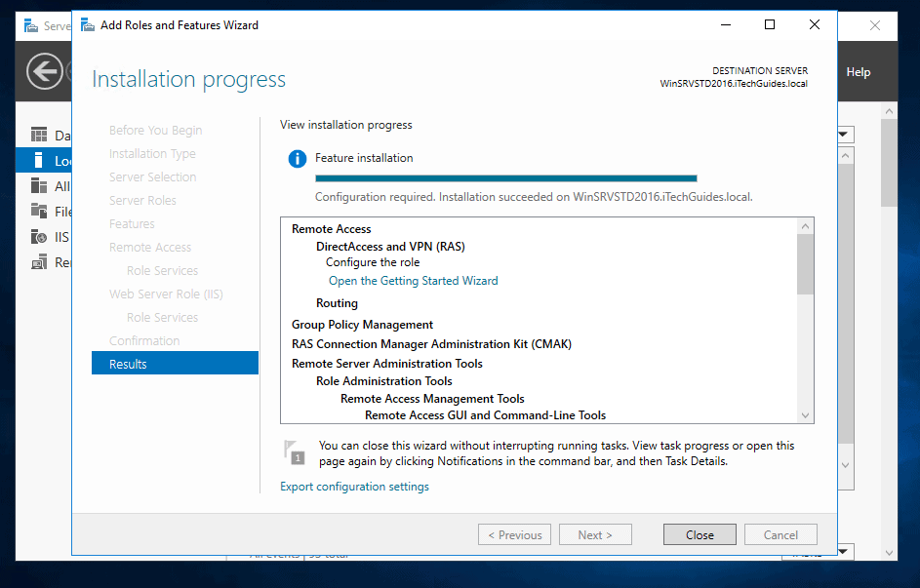Open File and Storage Services sidebar icon
This screenshot has width=920, height=588.
39,212
